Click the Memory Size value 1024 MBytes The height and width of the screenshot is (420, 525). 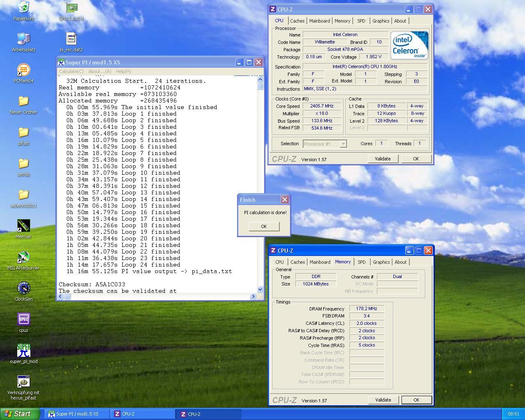[316, 284]
